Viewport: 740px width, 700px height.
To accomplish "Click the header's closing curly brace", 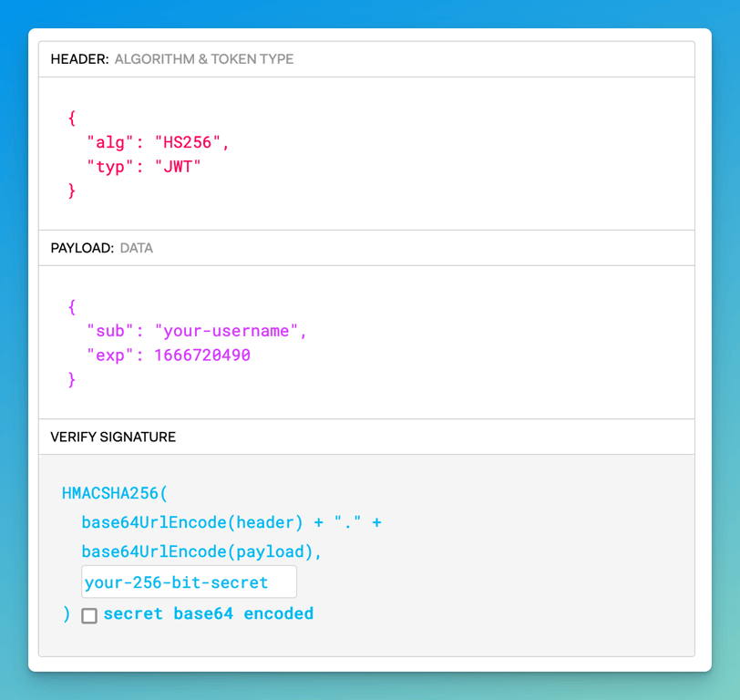I will [72, 190].
